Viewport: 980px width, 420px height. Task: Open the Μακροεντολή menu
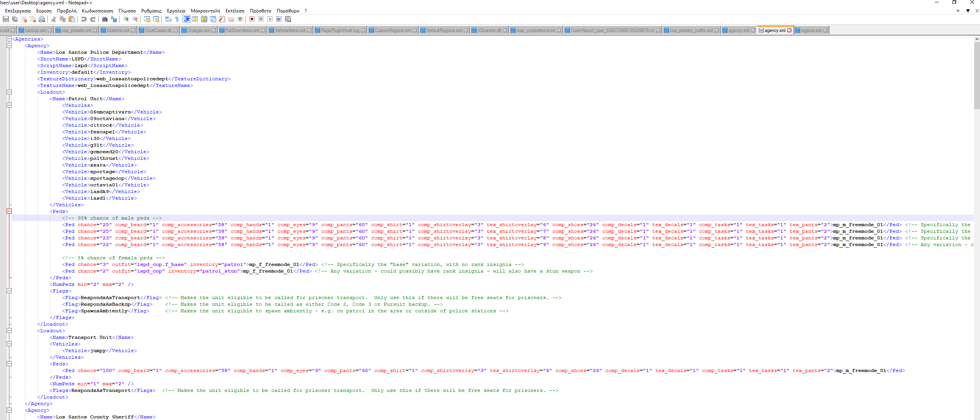[x=205, y=11]
